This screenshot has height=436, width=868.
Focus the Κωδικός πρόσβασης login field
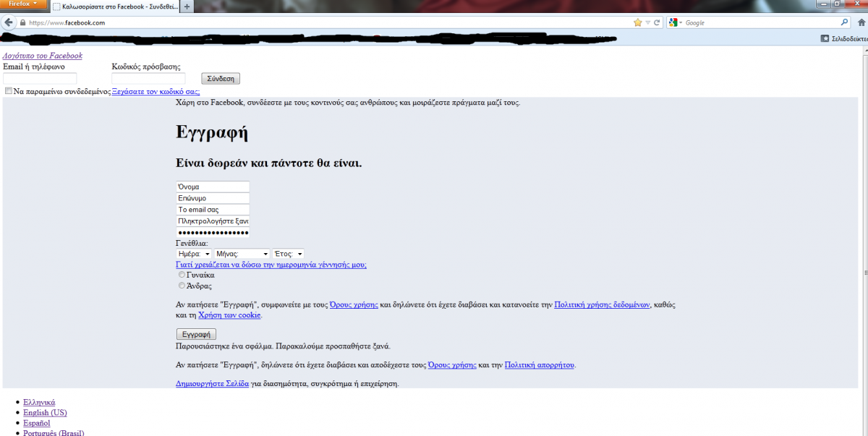pos(148,78)
